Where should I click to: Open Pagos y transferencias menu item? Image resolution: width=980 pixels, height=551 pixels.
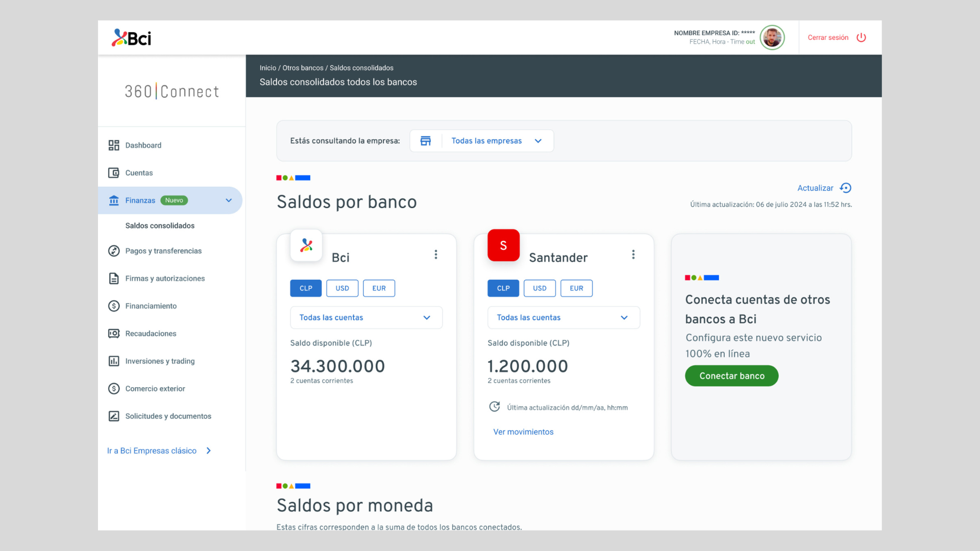pyautogui.click(x=163, y=251)
